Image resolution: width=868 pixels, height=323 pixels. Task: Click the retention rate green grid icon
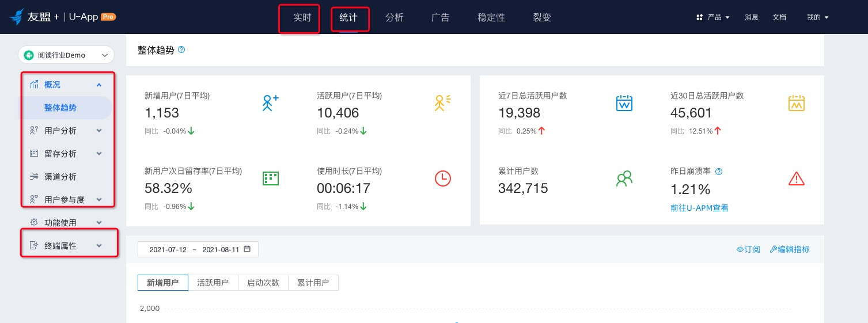(x=270, y=178)
